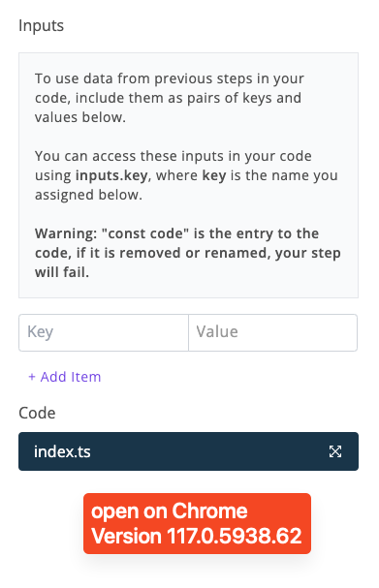Click the Chrome version number 117.0.5938.62

pyautogui.click(x=235, y=536)
